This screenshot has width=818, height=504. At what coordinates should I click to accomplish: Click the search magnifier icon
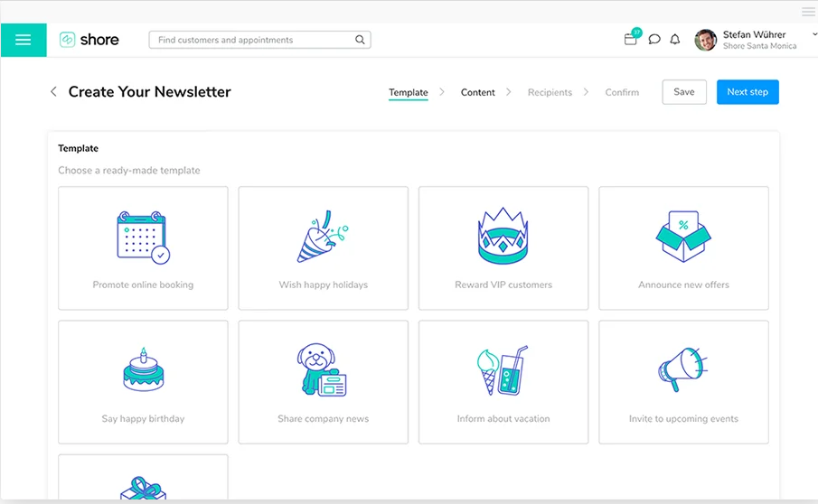tap(360, 40)
